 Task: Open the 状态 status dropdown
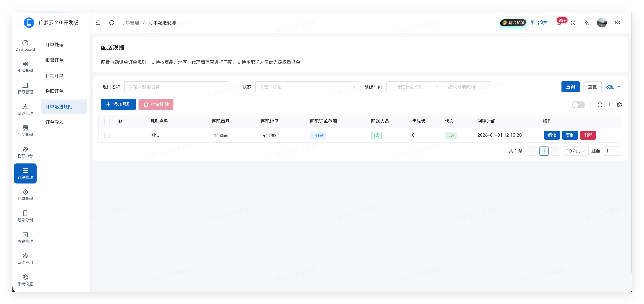pyautogui.click(x=307, y=87)
